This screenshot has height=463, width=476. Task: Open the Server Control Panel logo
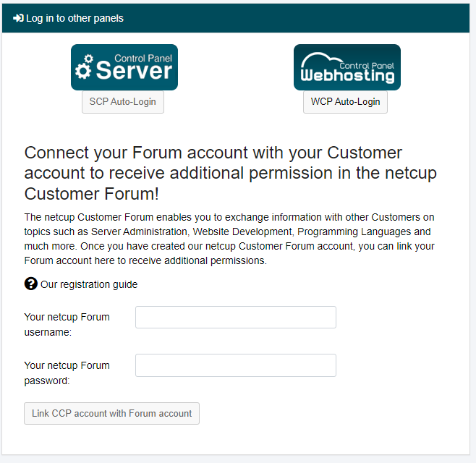pyautogui.click(x=124, y=67)
